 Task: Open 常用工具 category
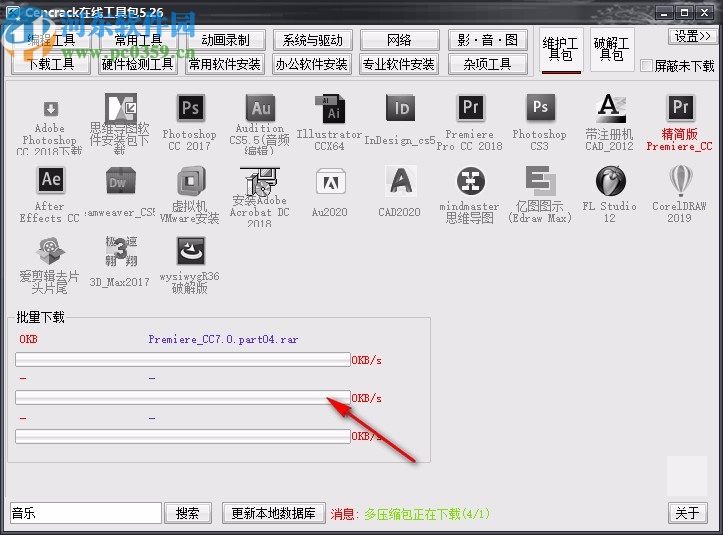click(x=138, y=40)
